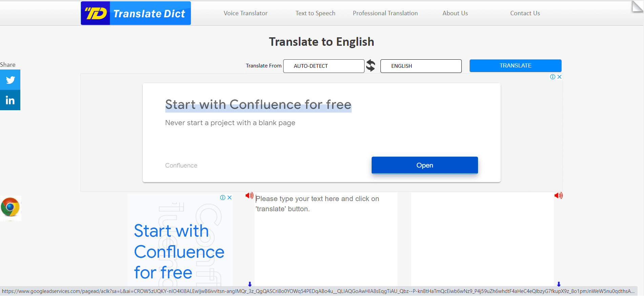Screen dimensions: 644x296
Task: Open the ENGLISH target language dropdown
Action: (x=421, y=66)
